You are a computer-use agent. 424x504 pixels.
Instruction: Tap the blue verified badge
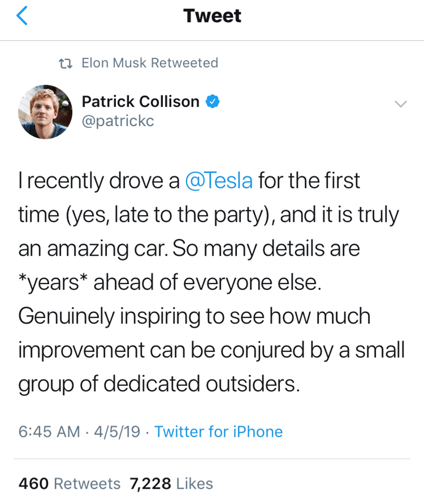point(213,101)
